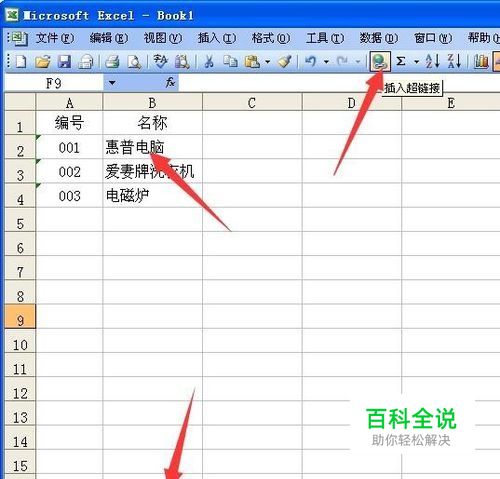Select row 5 header
The image size is (500, 479).
20,219
